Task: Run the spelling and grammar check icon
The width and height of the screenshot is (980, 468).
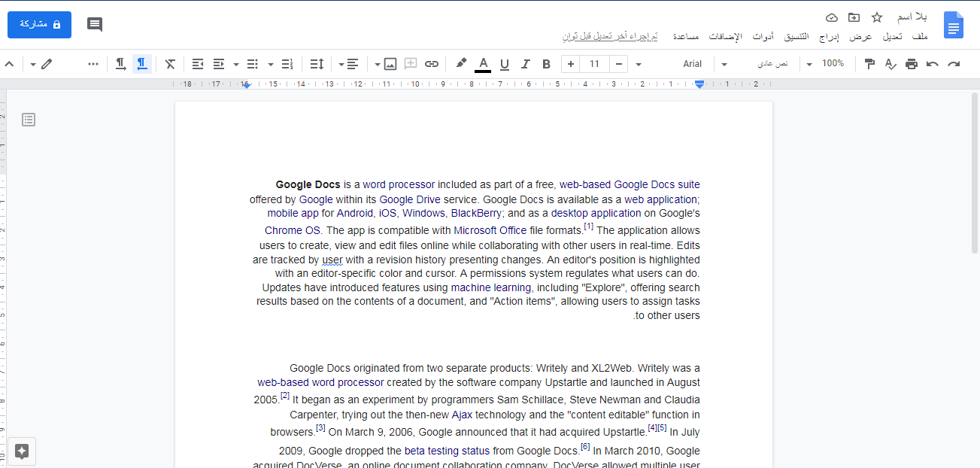Action: [890, 64]
